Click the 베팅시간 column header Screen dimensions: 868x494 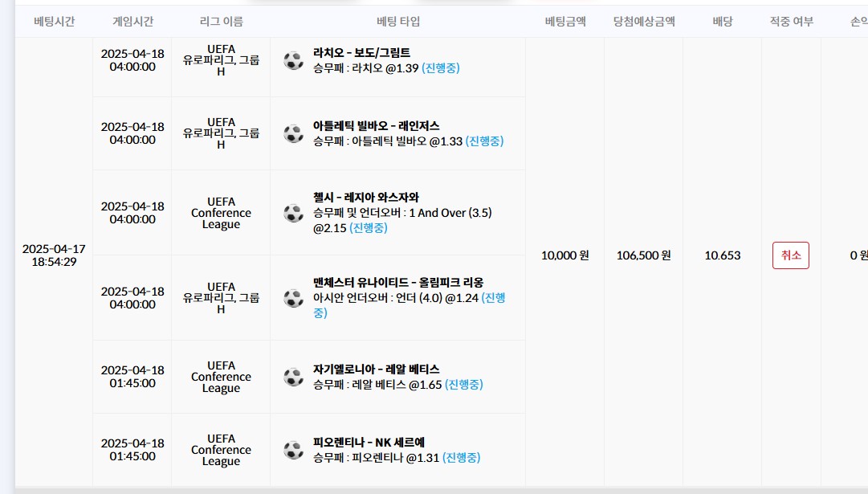(55, 22)
